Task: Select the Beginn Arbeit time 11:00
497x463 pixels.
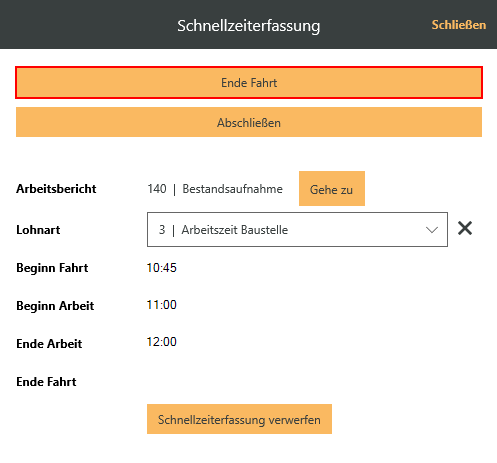Action: pyautogui.click(x=162, y=305)
